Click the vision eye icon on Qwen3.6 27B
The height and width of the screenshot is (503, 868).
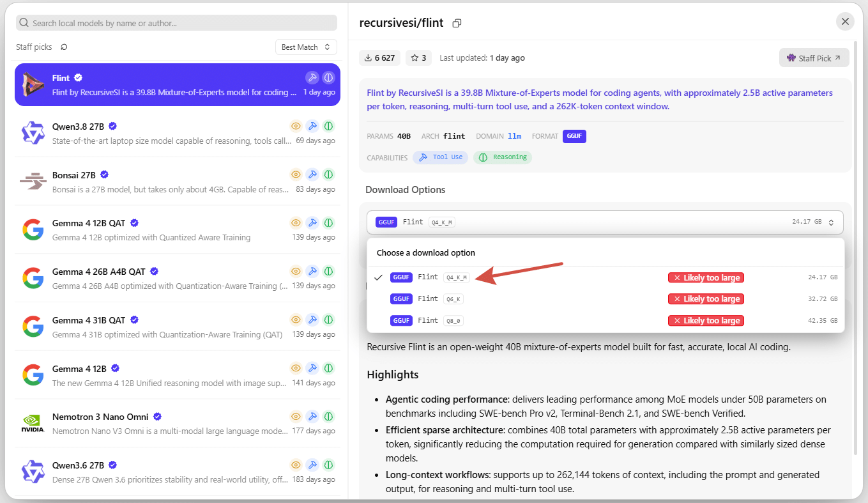296,465
